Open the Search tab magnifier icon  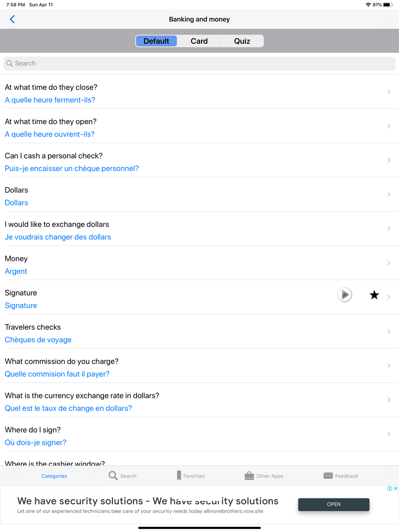[113, 475]
